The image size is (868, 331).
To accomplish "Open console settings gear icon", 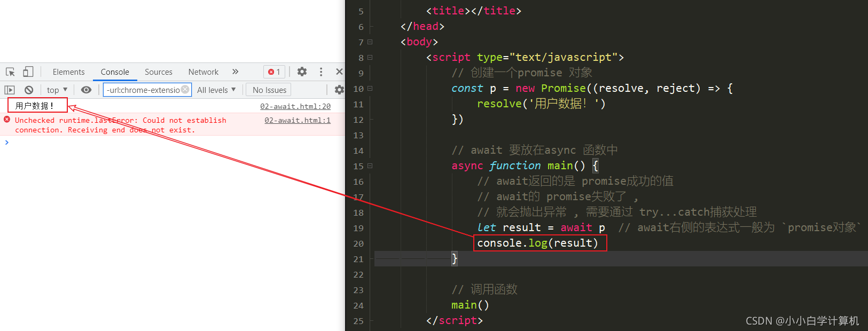I will tap(339, 90).
